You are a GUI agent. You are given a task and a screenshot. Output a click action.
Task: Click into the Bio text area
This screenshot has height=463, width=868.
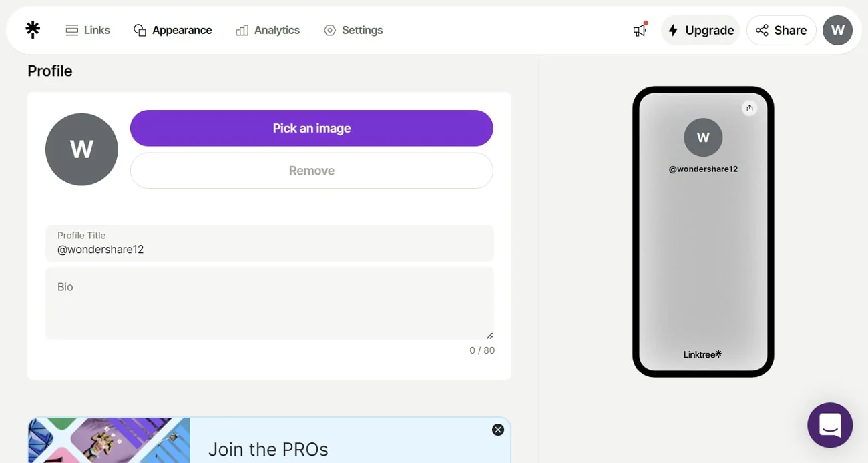point(269,304)
